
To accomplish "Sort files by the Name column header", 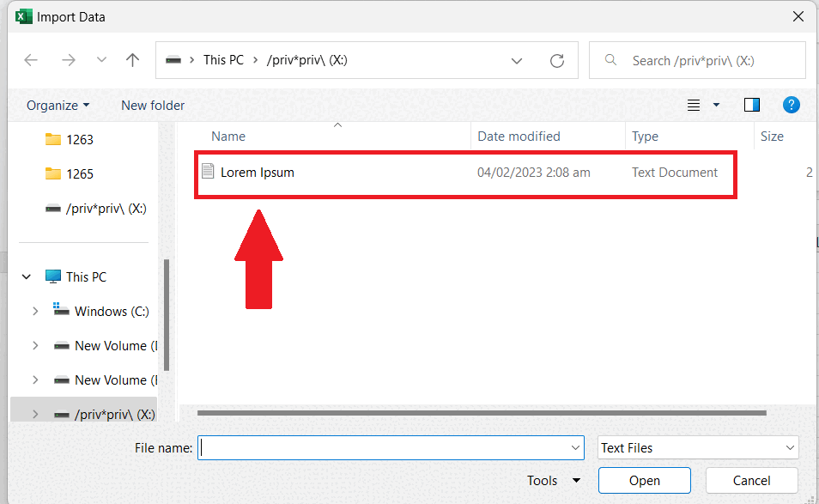I will coord(227,136).
